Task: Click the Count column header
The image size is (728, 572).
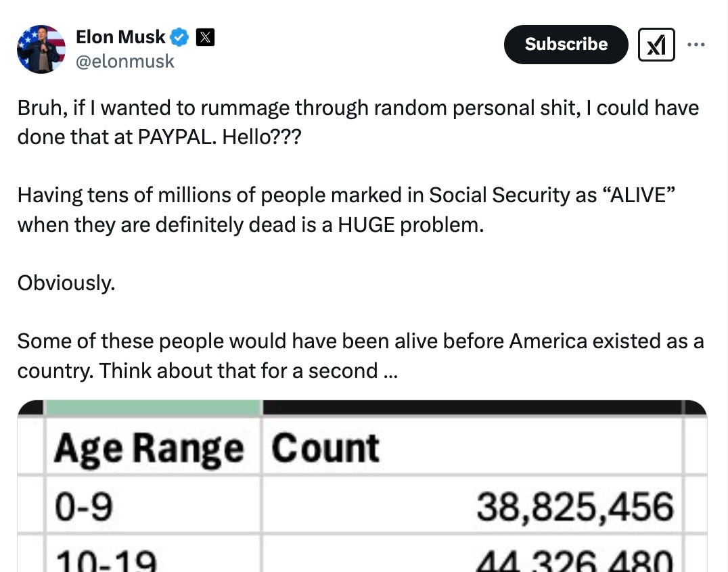Action: 323,446
